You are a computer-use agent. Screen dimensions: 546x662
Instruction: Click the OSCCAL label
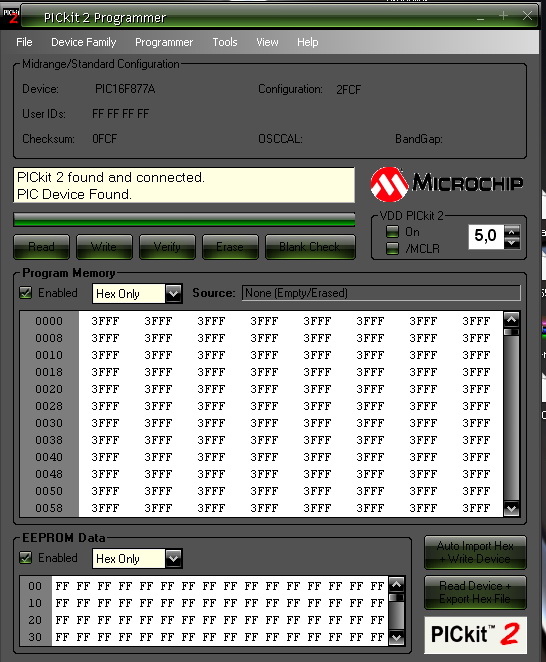coord(280,139)
